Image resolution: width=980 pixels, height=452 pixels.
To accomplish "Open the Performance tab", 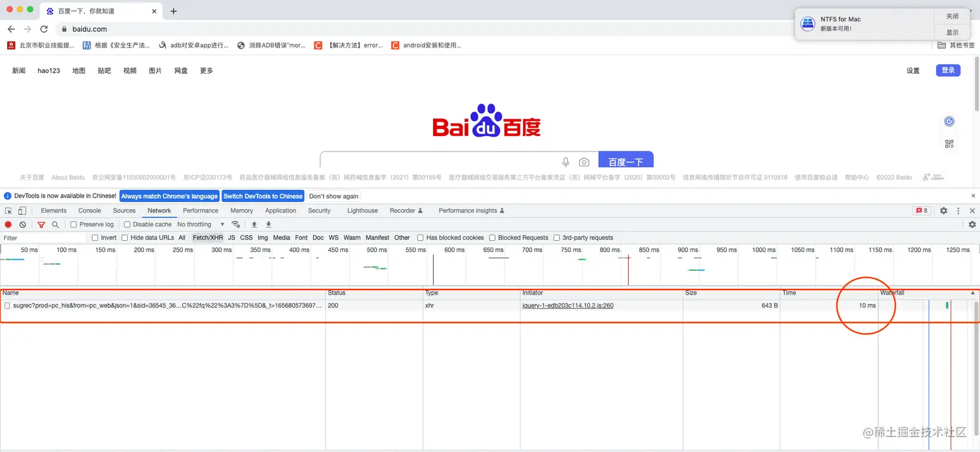I will (200, 210).
